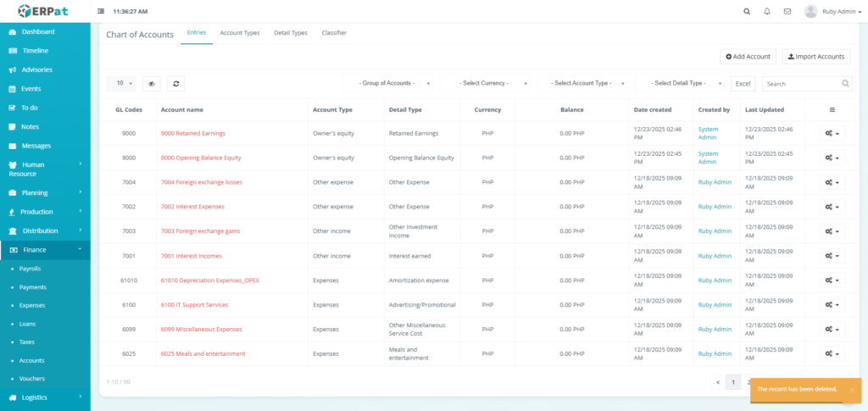Open the 7004 Foreign exchange losses account
Screen dimensions: 868x411
[201, 182]
